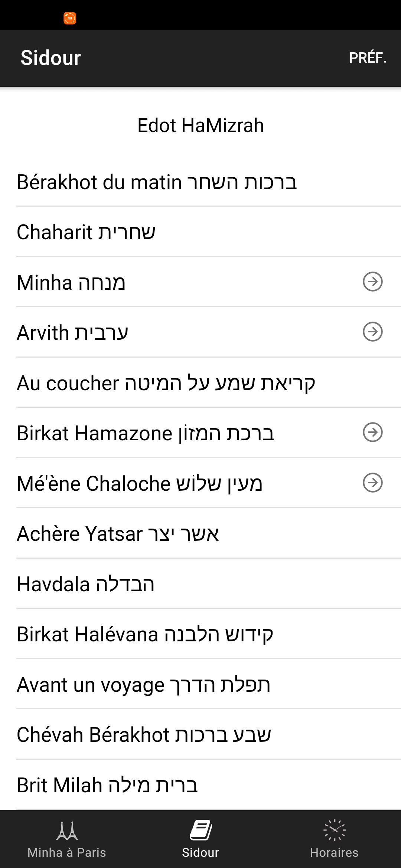Open PRÉF. preferences

368,58
